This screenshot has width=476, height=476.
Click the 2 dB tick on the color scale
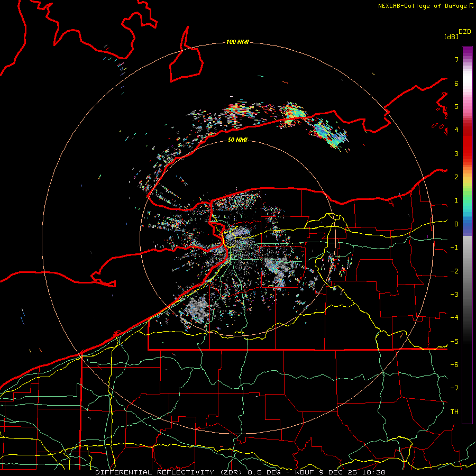click(x=456, y=177)
